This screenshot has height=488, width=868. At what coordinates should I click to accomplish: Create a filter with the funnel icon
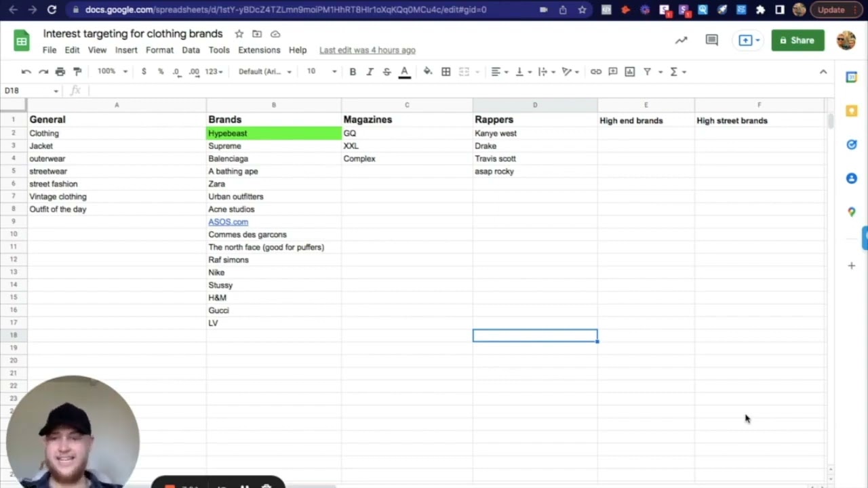[x=647, y=72]
